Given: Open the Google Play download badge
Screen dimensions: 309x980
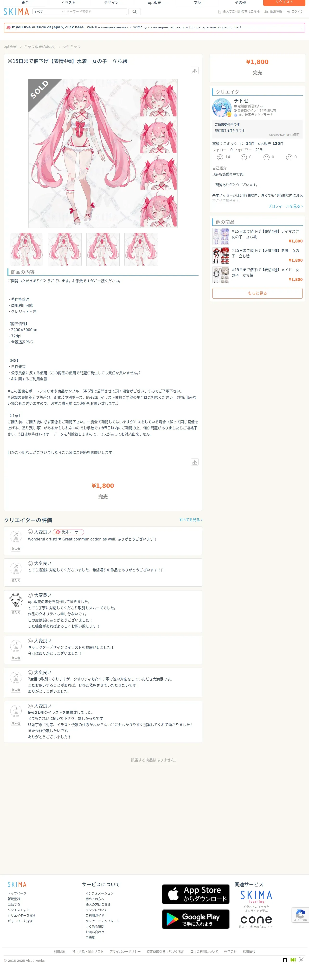Looking at the screenshot, I should pyautogui.click(x=195, y=919).
